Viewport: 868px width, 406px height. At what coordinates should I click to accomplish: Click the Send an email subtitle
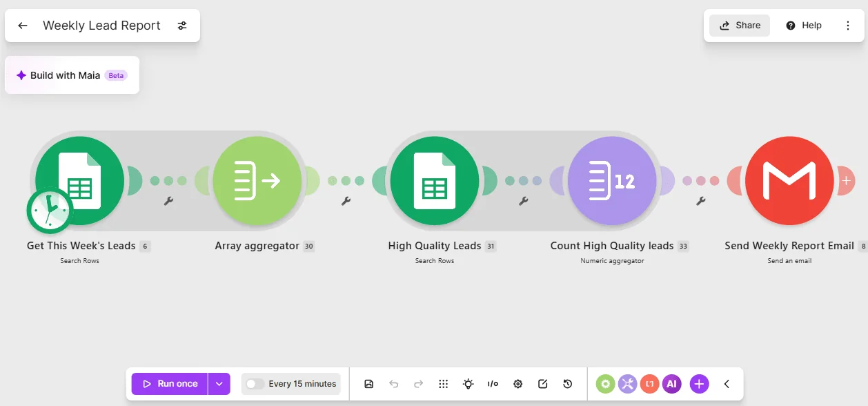789,261
